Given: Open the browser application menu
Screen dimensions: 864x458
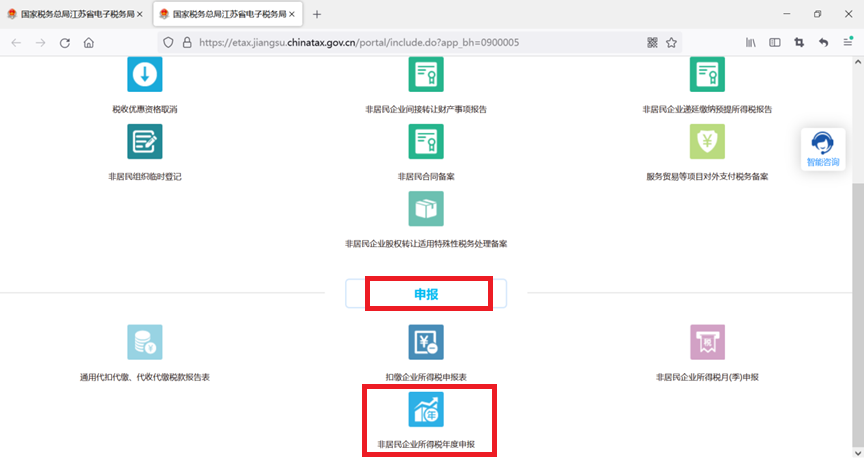Looking at the screenshot, I should pyautogui.click(x=848, y=42).
